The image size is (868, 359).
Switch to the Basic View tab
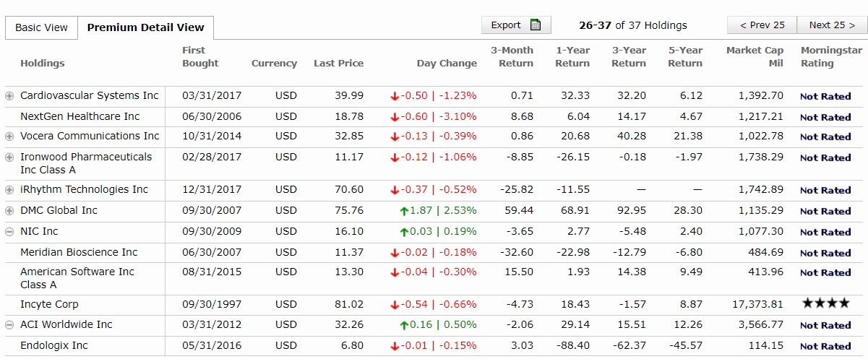pos(41,27)
